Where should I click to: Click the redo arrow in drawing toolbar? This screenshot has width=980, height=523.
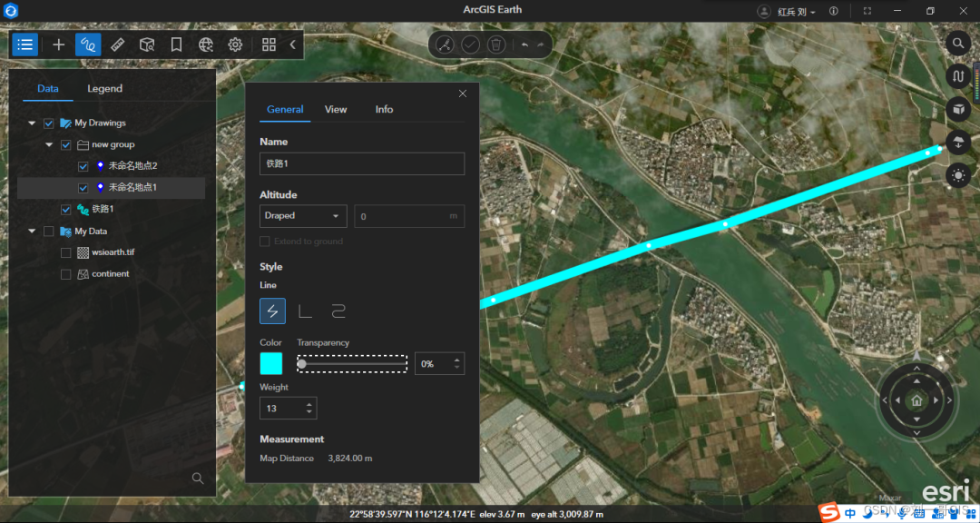click(540, 44)
